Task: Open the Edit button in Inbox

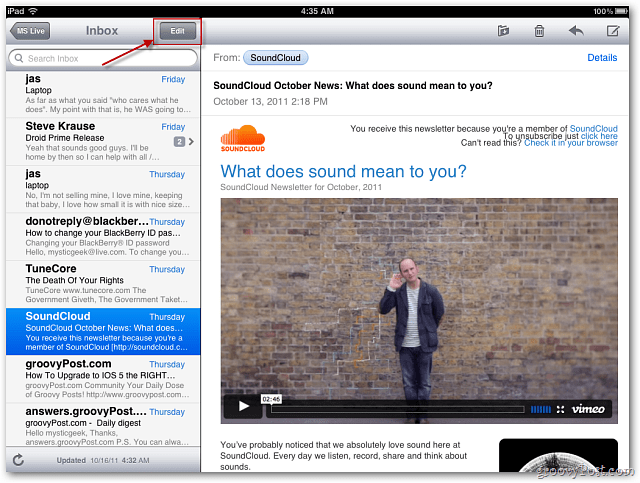Action: 178,31
